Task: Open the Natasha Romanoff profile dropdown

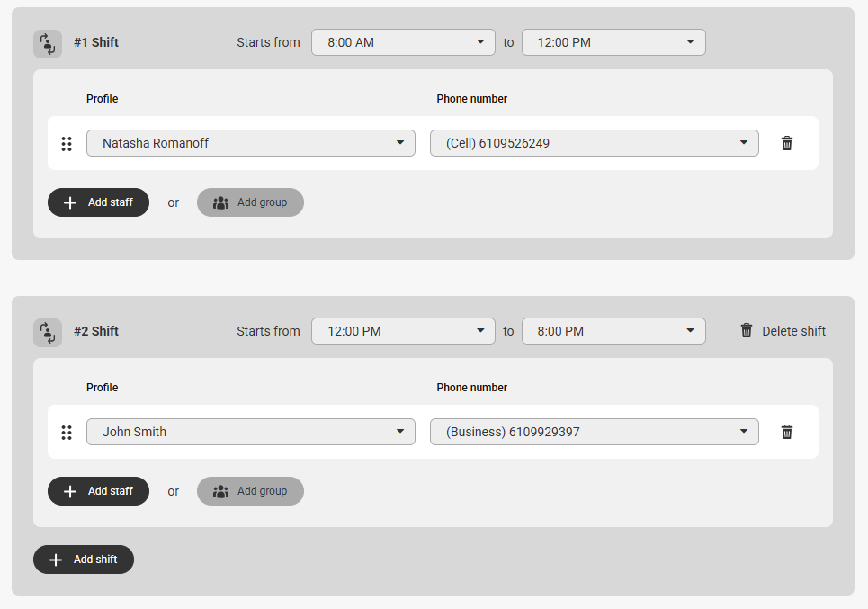Action: click(x=251, y=143)
